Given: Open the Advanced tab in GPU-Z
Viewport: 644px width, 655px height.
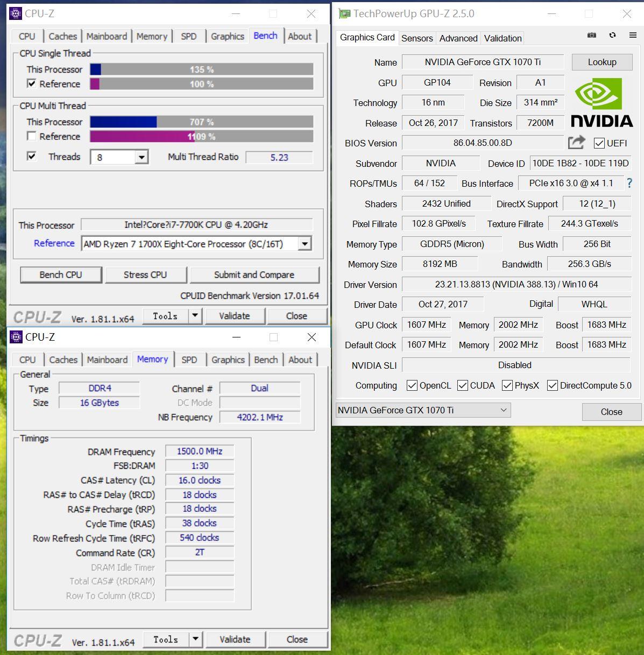Looking at the screenshot, I should [458, 38].
